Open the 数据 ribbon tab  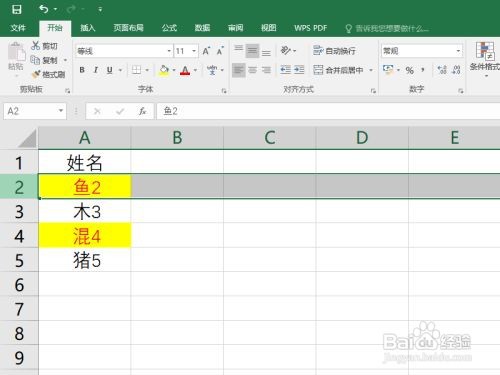pyautogui.click(x=202, y=28)
